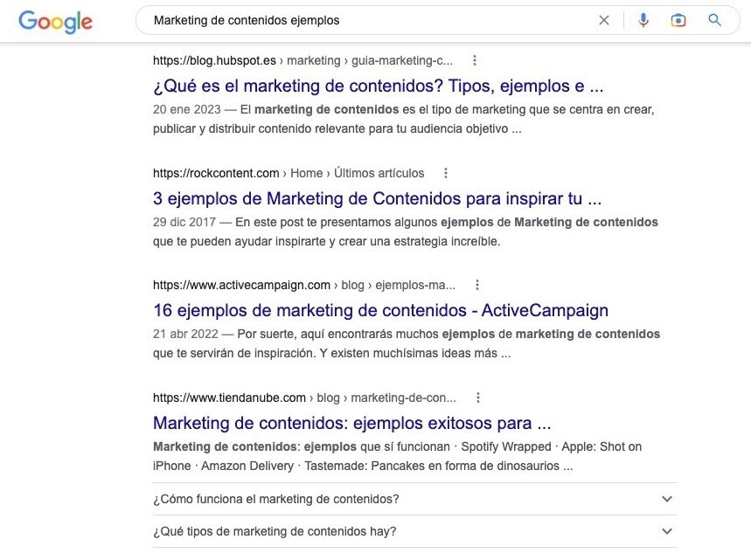Click chevron beside "¿Cómo funciona" question
The image size is (751, 560).
pyautogui.click(x=667, y=499)
